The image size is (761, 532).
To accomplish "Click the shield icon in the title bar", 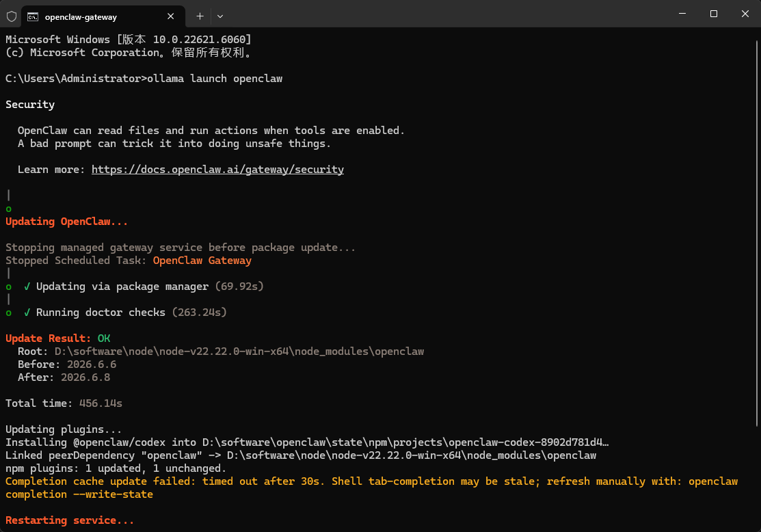I will [12, 16].
